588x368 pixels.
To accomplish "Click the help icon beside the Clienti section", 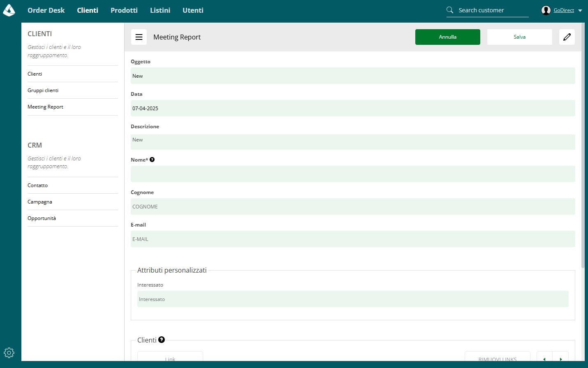I will point(162,340).
